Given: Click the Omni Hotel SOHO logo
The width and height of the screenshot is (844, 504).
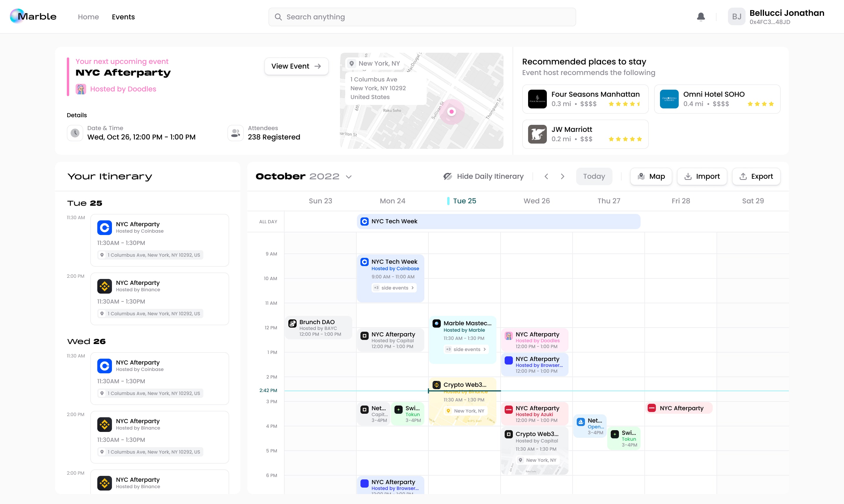Looking at the screenshot, I should pos(669,99).
